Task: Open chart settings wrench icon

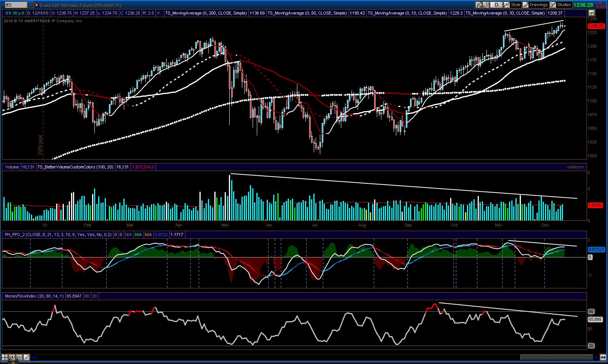Action: pos(485,5)
